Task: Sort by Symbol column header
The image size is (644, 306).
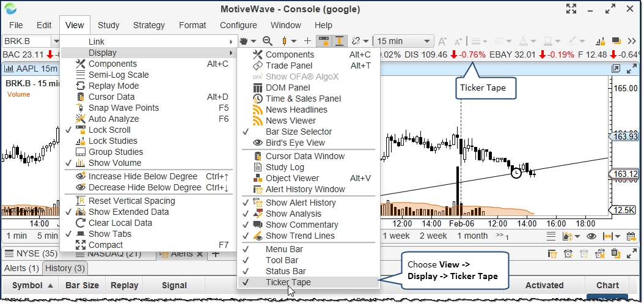Action: (32, 285)
